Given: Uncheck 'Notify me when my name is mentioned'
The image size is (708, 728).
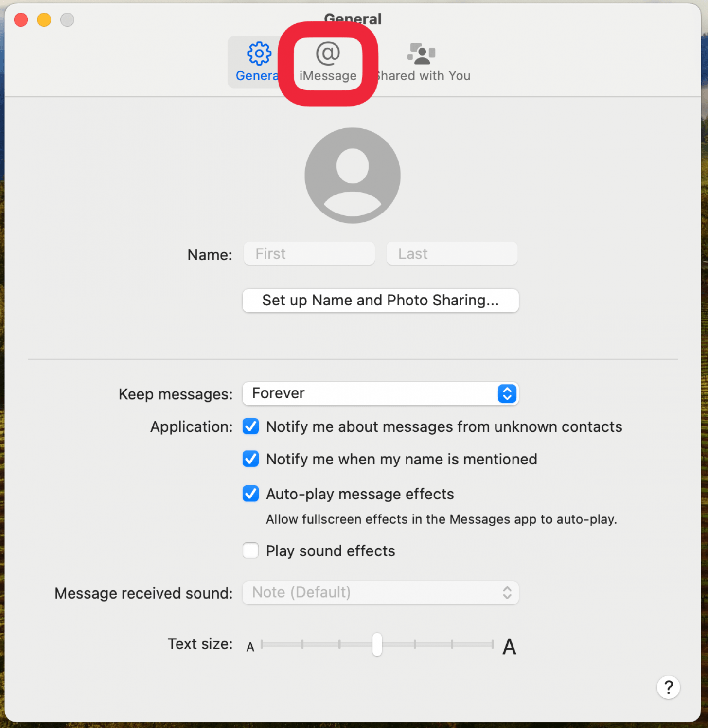Looking at the screenshot, I should point(250,459).
